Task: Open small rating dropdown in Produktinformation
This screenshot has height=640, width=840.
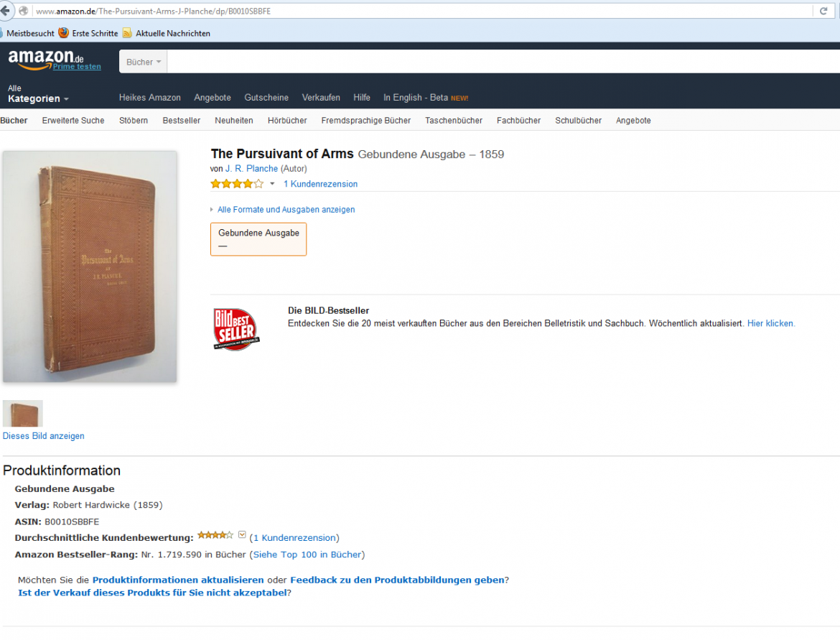Action: pyautogui.click(x=242, y=535)
